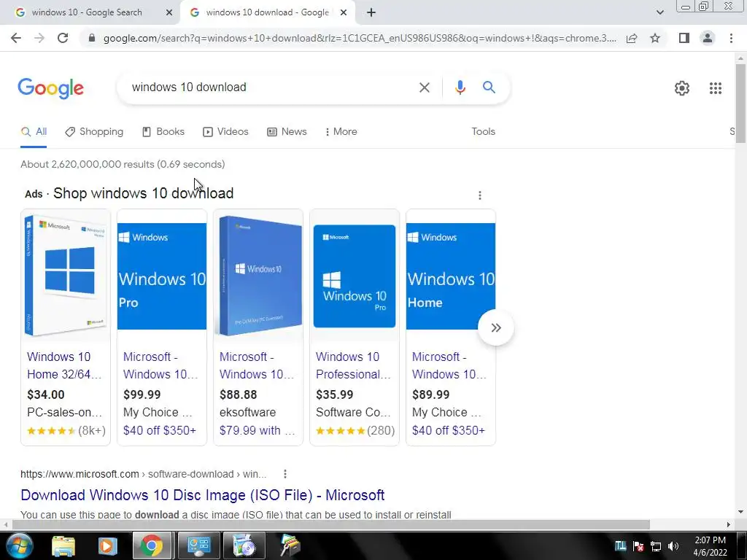Open options for the microsoft.com result
Screen dimensions: 747x560
285,474
